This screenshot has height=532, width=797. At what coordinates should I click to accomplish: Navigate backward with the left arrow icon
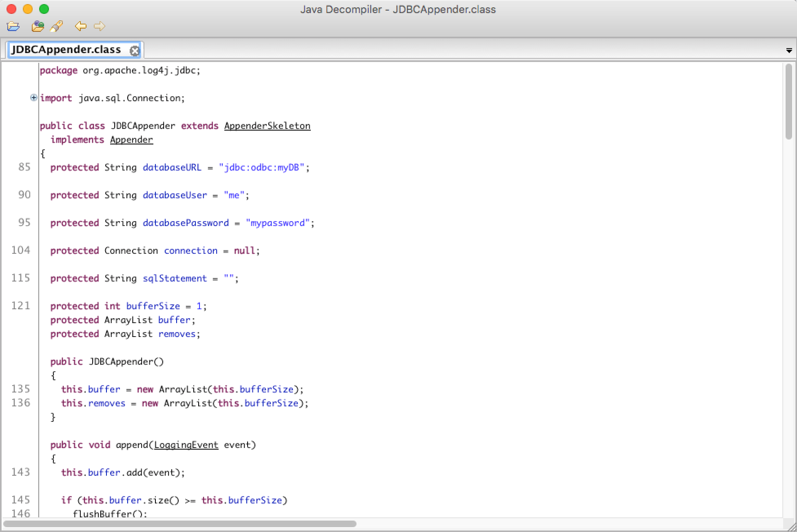point(80,27)
